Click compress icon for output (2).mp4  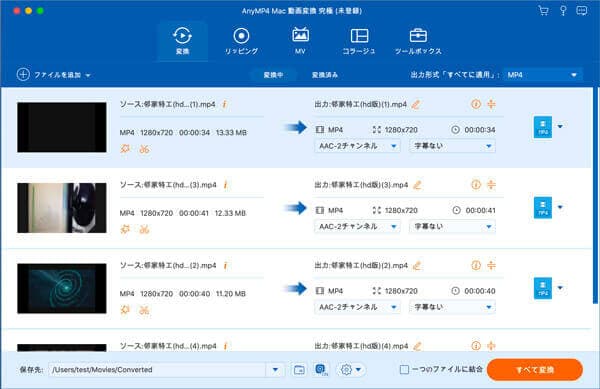[x=491, y=265]
